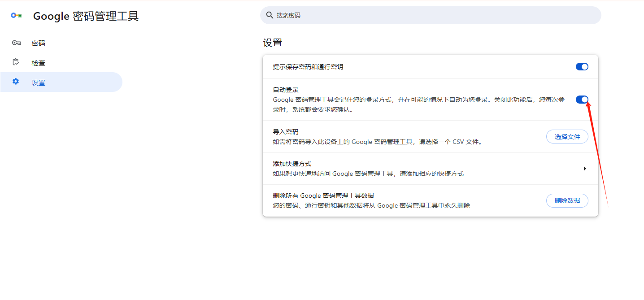Click the 删除数据 button
644x300 pixels.
[567, 200]
